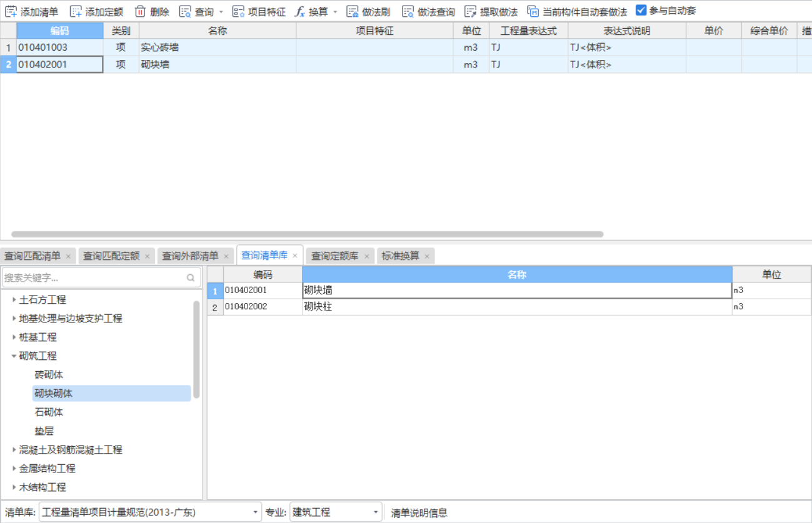Select the 砌块柱 row in the library list
The image size is (812, 523).
(509, 307)
